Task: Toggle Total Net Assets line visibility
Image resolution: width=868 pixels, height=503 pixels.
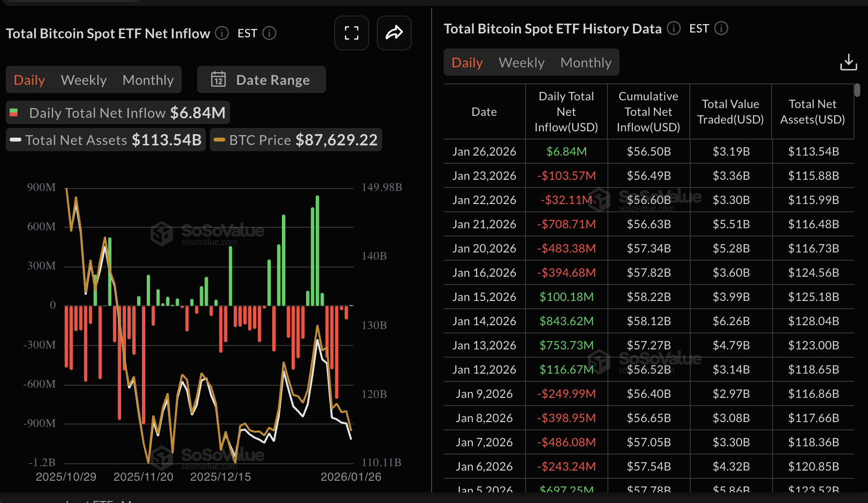Action: [106, 140]
